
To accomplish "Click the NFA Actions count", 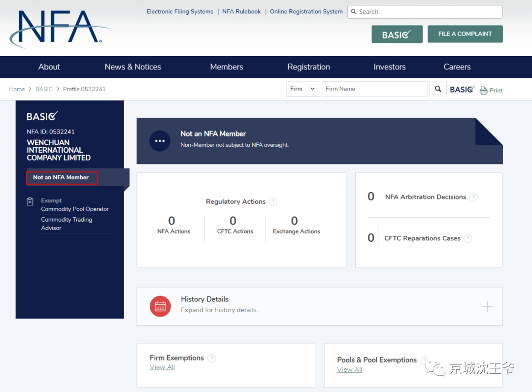I will click(x=172, y=221).
